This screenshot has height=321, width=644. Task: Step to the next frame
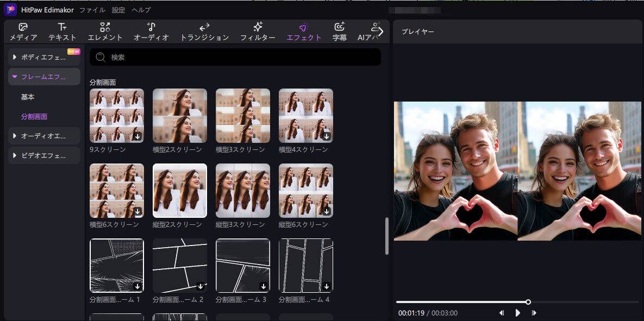534,313
